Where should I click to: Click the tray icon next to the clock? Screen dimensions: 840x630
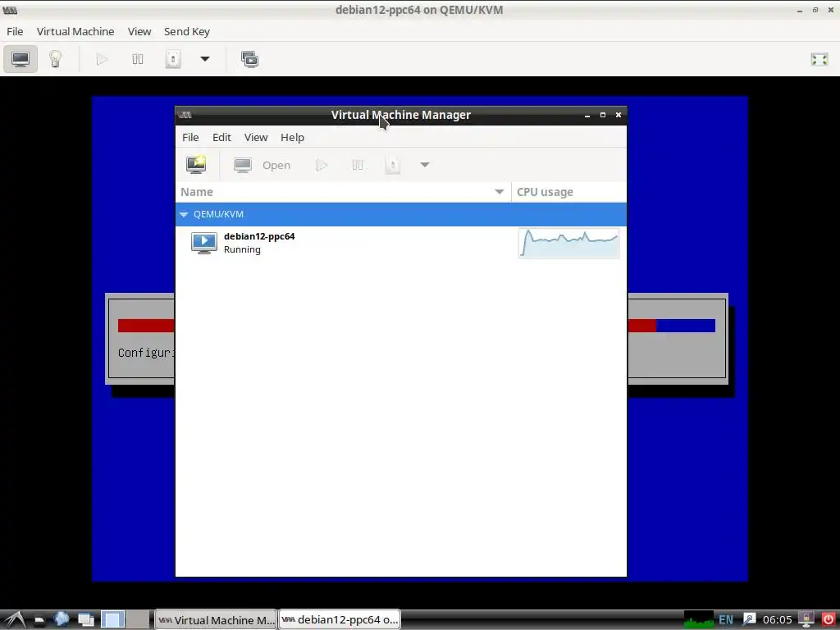coord(749,620)
